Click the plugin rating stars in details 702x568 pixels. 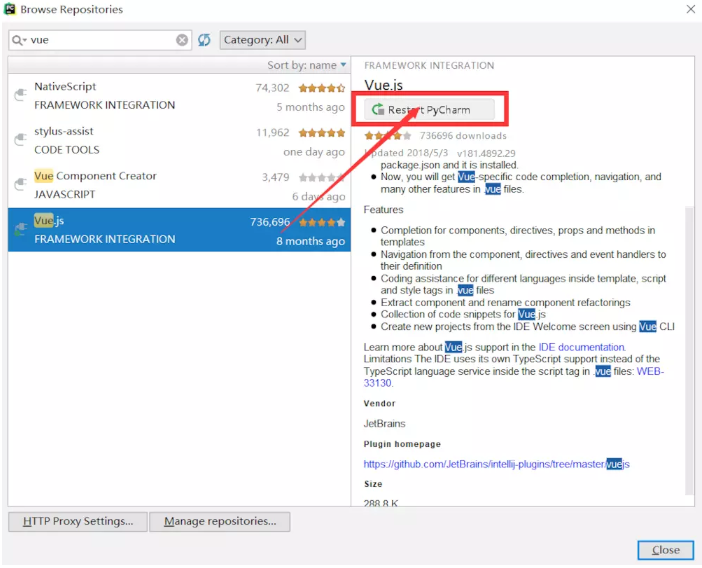(x=388, y=136)
